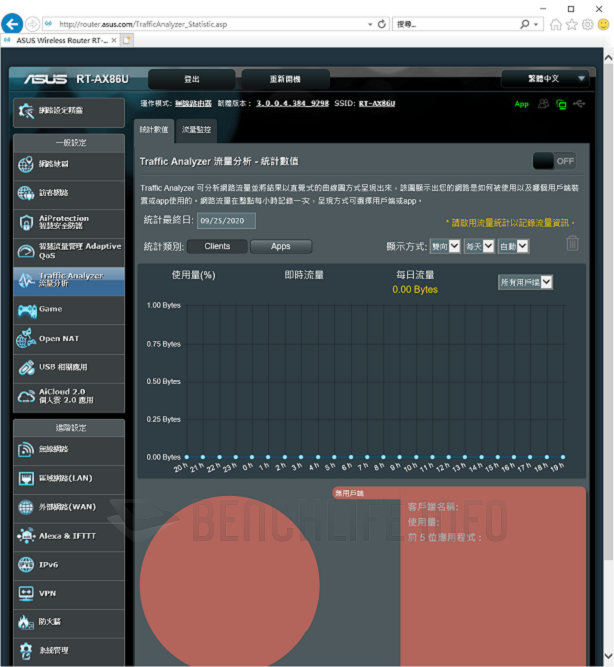Click the browser back arrow button
Viewport: 614px width, 667px height.
12,24
